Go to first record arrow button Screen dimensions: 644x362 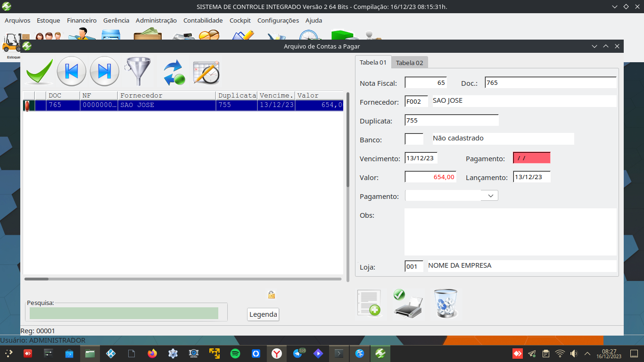coord(72,72)
